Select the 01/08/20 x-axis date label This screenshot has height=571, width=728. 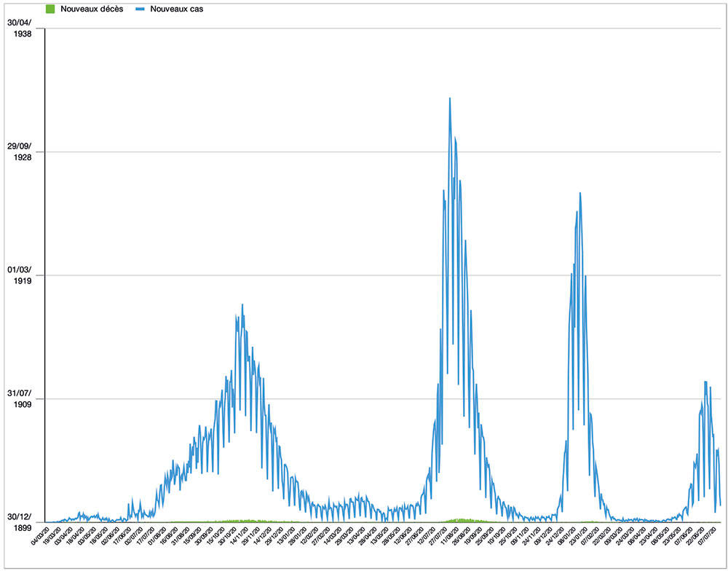(155, 538)
